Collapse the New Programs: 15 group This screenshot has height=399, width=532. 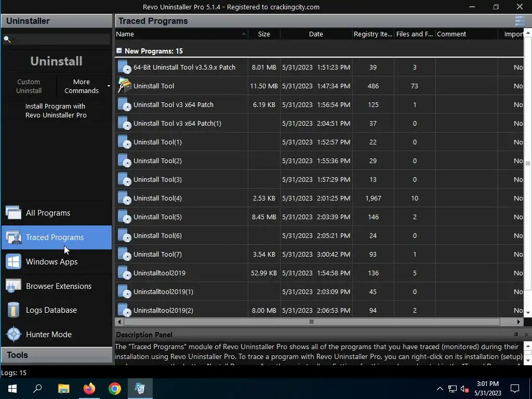119,50
